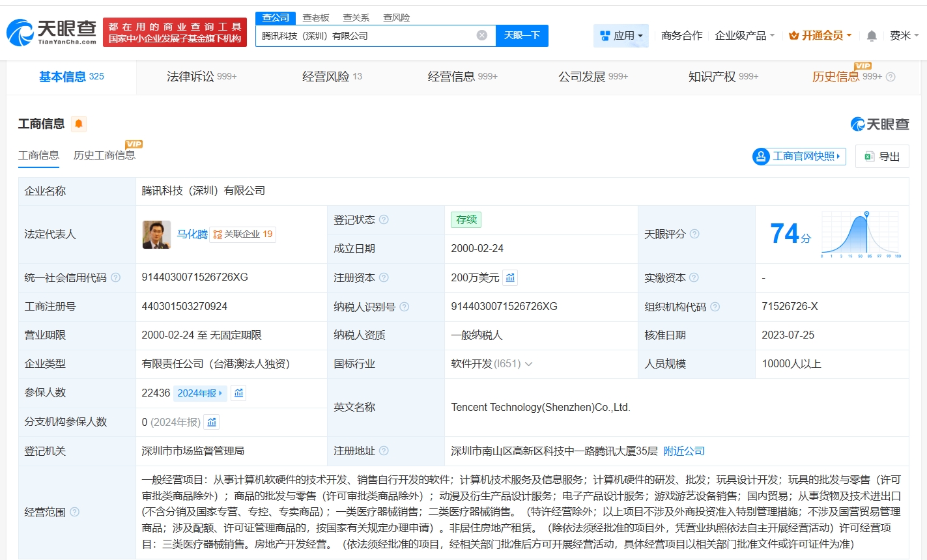This screenshot has height=560, width=927.
Task: Open chart icon beside 2024年报 insured count
Action: pos(238,393)
